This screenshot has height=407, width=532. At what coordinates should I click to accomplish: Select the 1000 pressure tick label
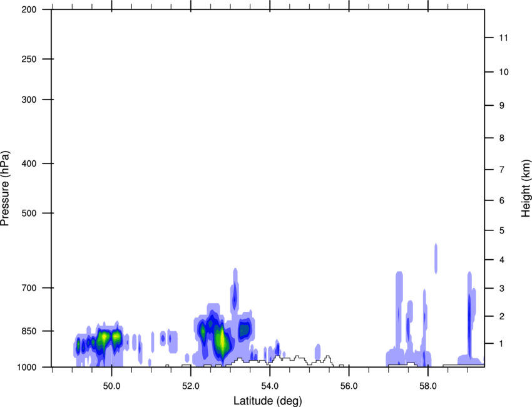tap(26, 367)
